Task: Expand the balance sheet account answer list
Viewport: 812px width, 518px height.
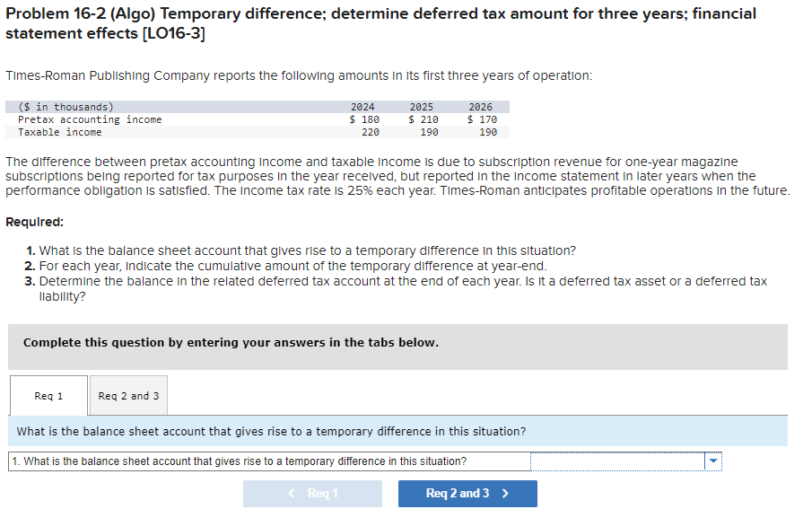Action: [x=712, y=461]
